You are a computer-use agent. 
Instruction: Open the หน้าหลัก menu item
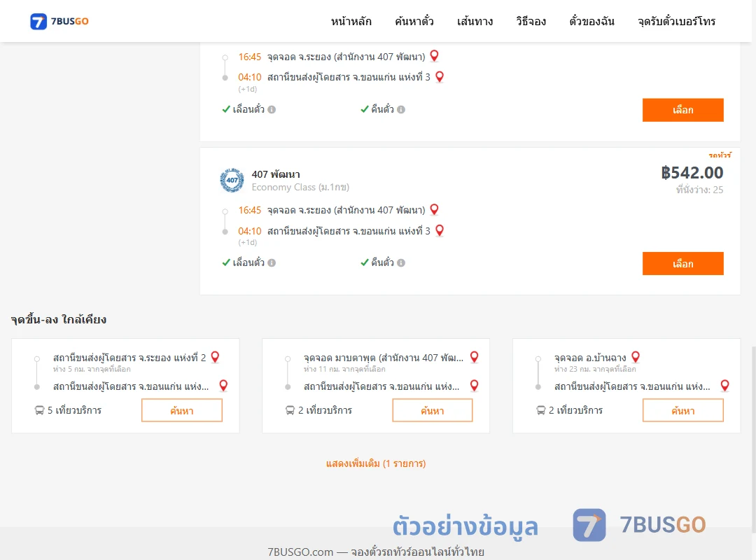click(x=351, y=21)
